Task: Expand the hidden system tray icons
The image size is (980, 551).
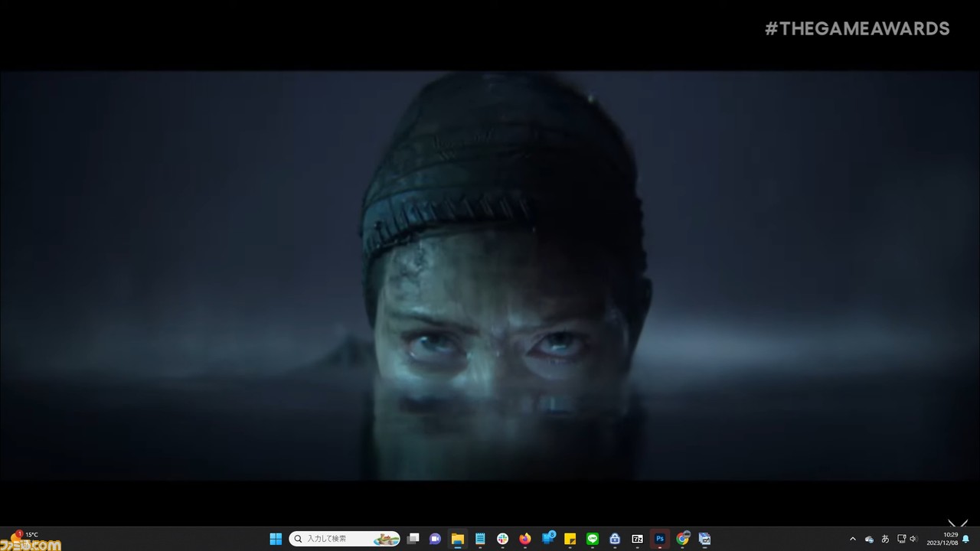Action: (x=853, y=539)
